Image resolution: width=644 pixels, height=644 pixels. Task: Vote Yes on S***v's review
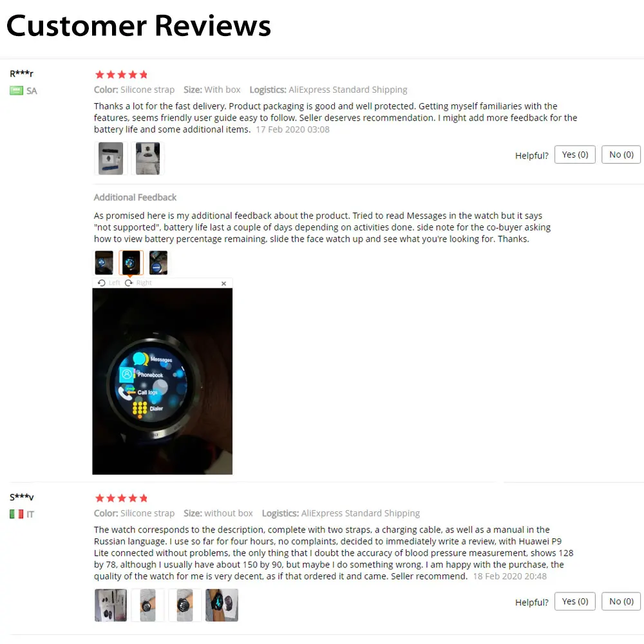[x=574, y=601]
